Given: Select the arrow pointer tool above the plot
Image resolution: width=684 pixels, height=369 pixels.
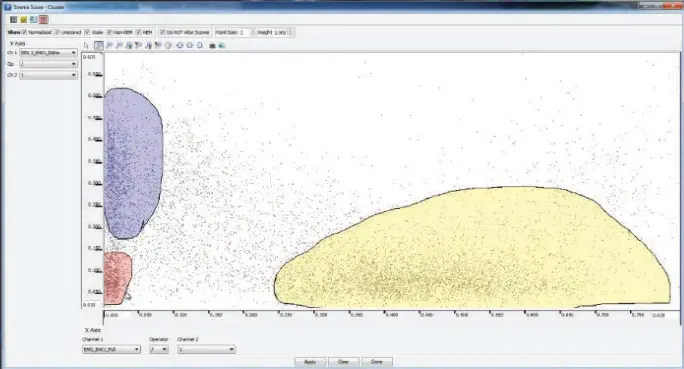Looking at the screenshot, I should 86,45.
